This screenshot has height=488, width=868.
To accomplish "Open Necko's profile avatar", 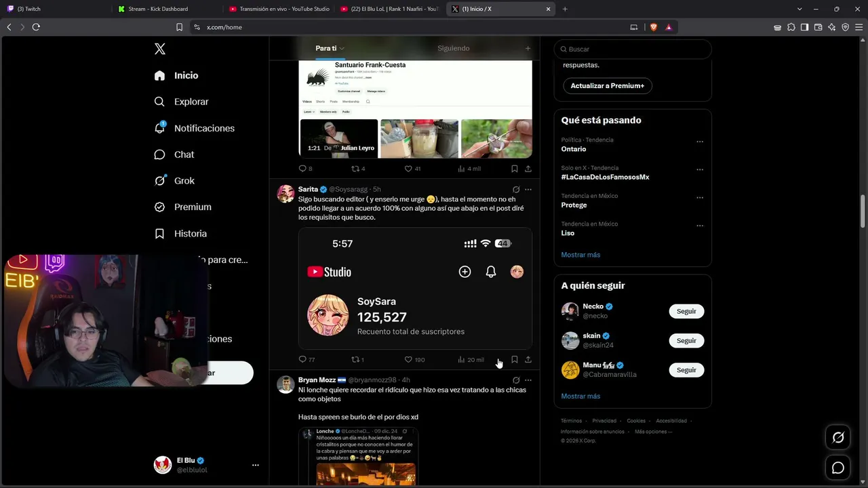I will pyautogui.click(x=570, y=311).
